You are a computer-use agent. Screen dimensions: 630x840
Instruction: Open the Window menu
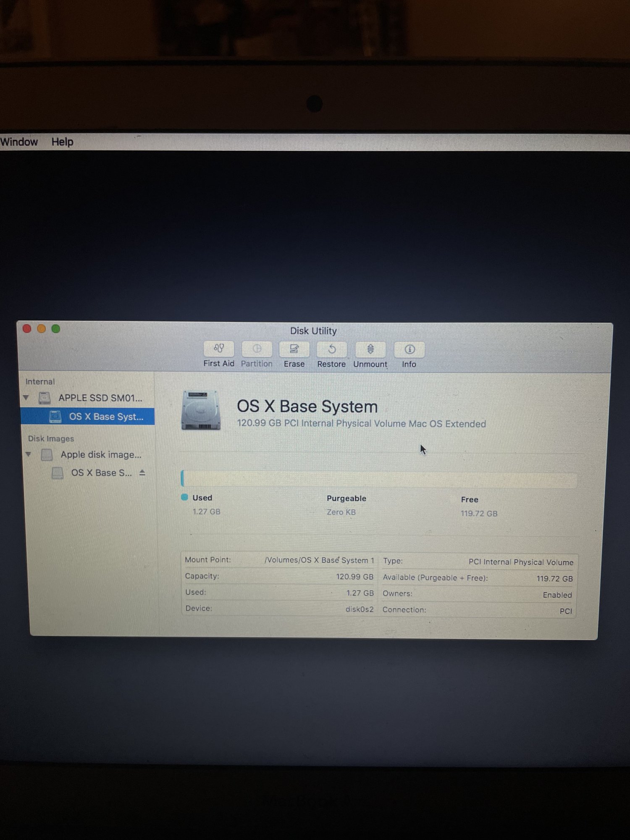tap(19, 142)
